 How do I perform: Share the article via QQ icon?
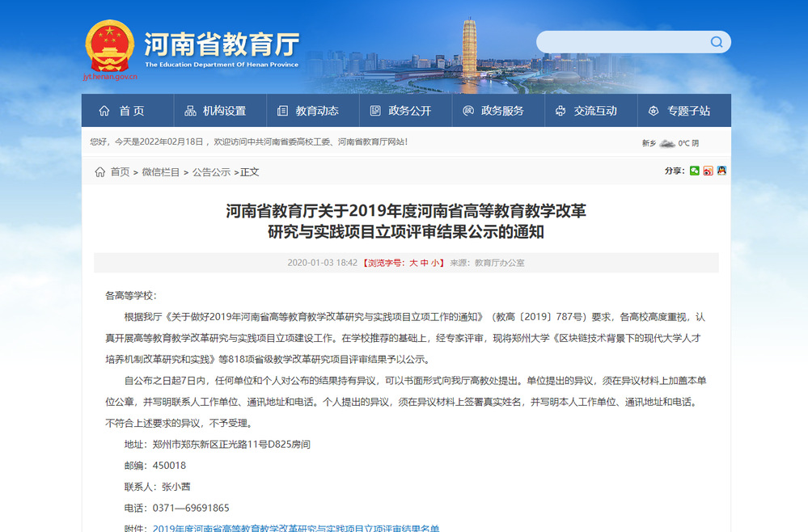(x=721, y=171)
